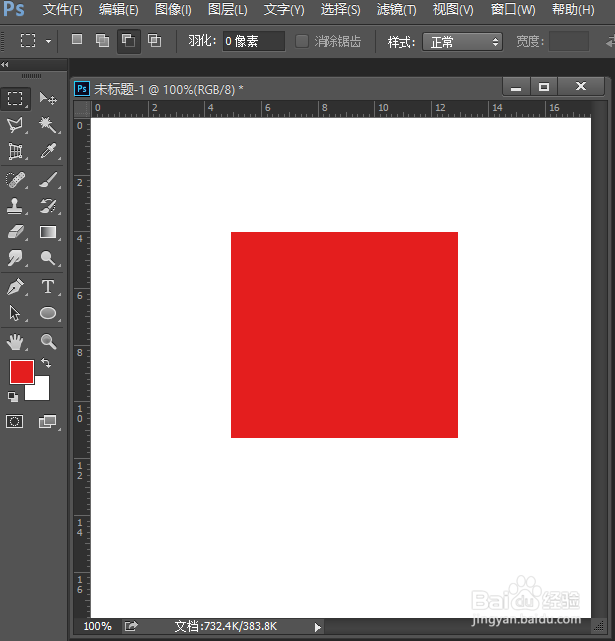Select the Zoom tool
Viewport: 615px width, 641px height.
click(x=48, y=342)
